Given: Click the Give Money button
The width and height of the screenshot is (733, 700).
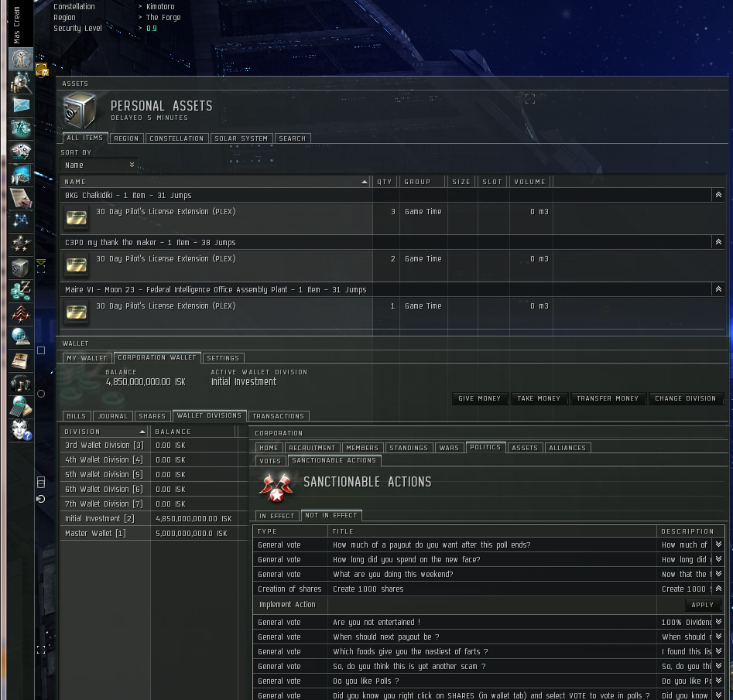Looking at the screenshot, I should [480, 398].
